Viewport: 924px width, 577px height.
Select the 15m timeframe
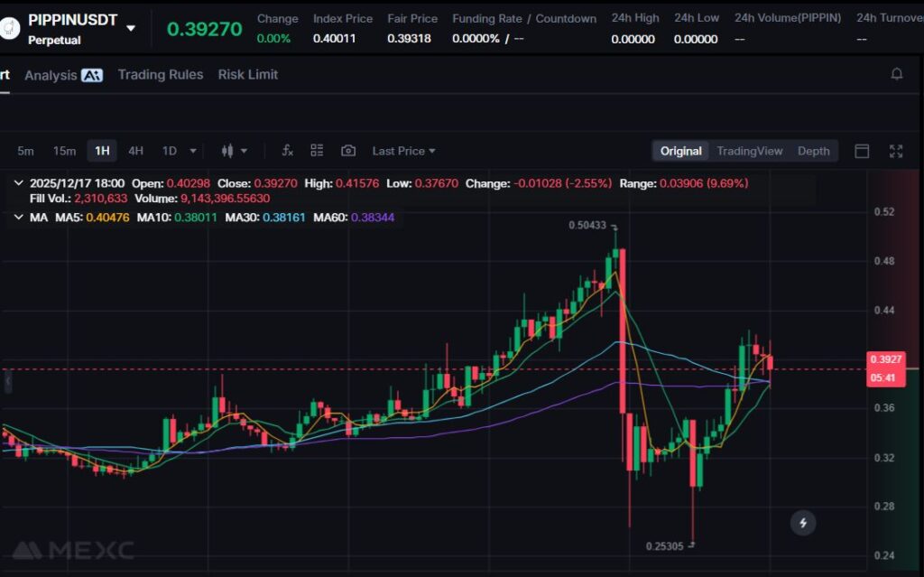pos(64,151)
